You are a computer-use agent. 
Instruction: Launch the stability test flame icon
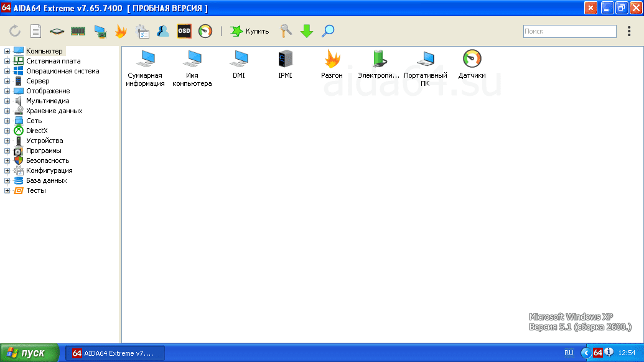pyautogui.click(x=121, y=31)
